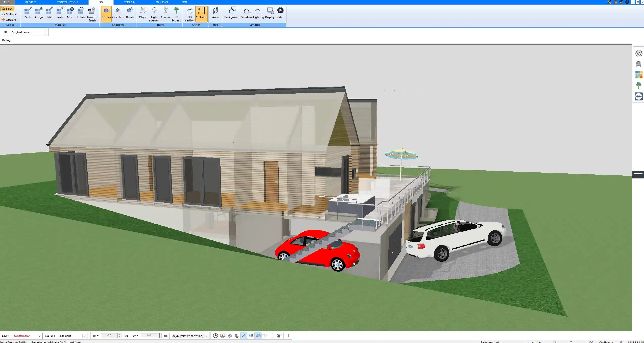Open the CONSTRUCTION ribbon tab
Screen dimensions: 644x343
(x=67, y=2)
